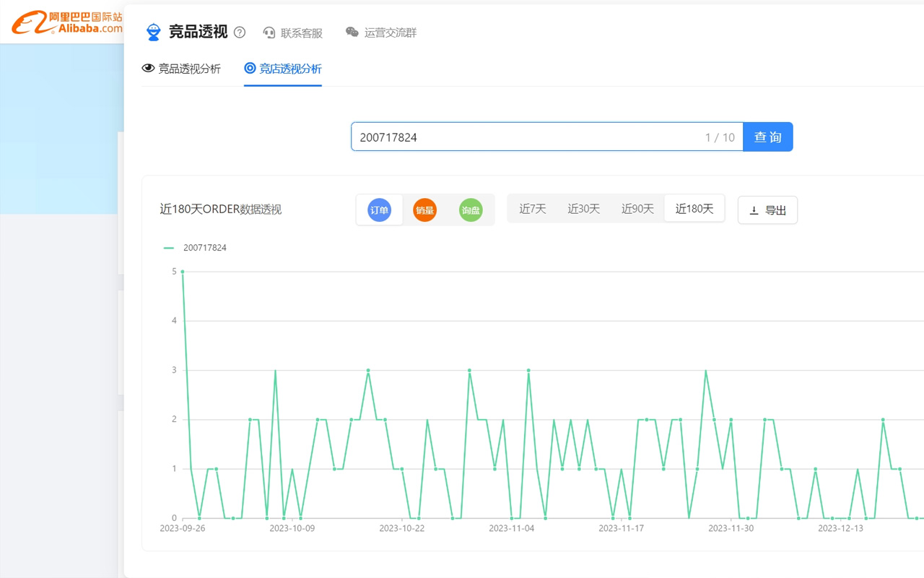Click the robot mascot icon beside 竞品透视 title

click(153, 32)
